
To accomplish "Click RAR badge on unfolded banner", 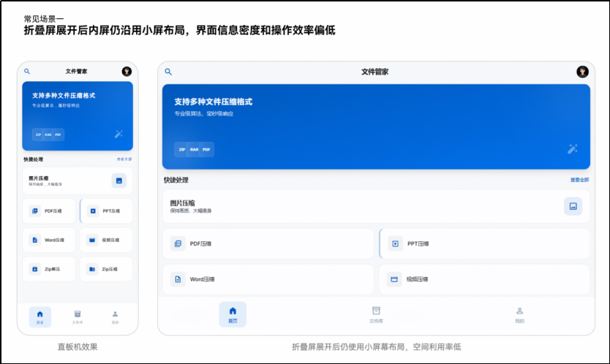I will [194, 149].
